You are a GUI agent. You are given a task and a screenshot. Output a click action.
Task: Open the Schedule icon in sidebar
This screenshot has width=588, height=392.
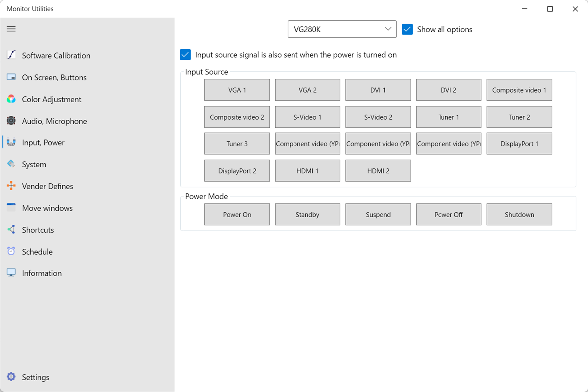tap(11, 251)
